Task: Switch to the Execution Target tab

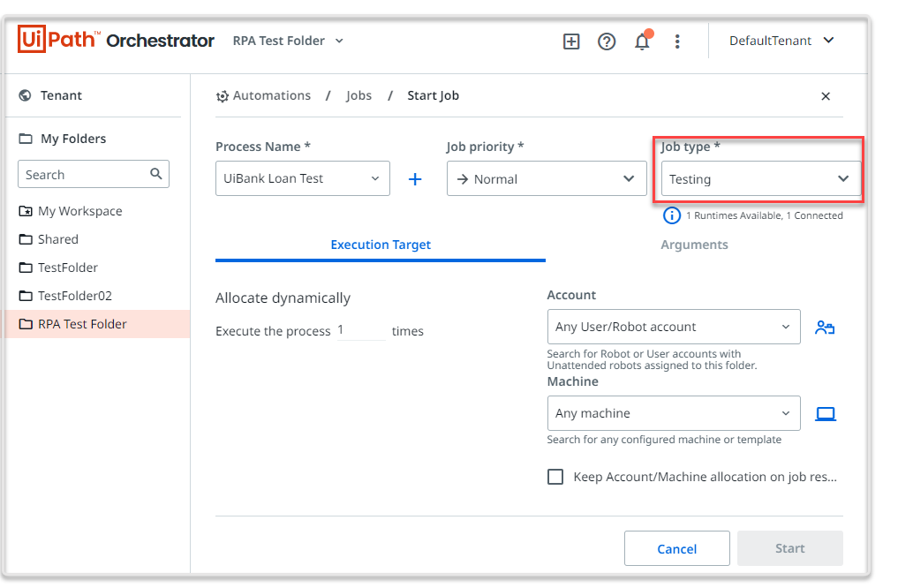Action: pyautogui.click(x=381, y=245)
